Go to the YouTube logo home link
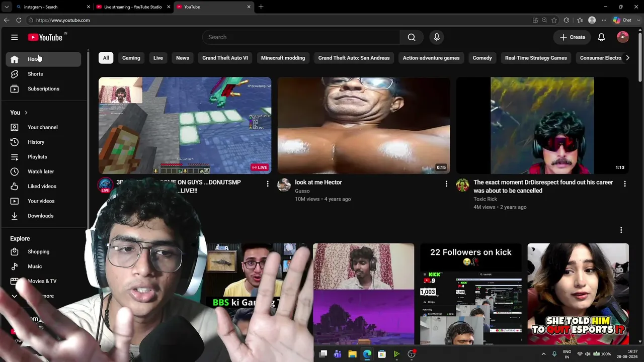 pyautogui.click(x=45, y=37)
